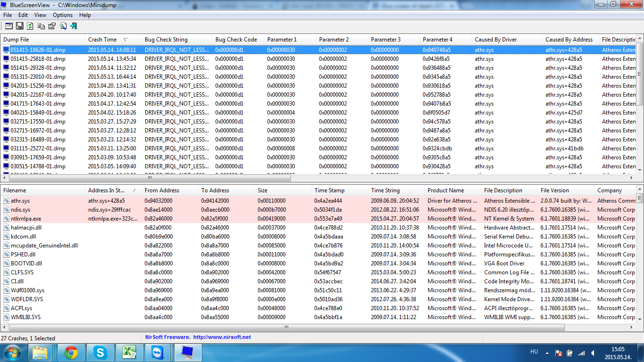644x362 pixels.
Task: Click lower pane horizontal scrollbar right arrow
Action: 632,327
